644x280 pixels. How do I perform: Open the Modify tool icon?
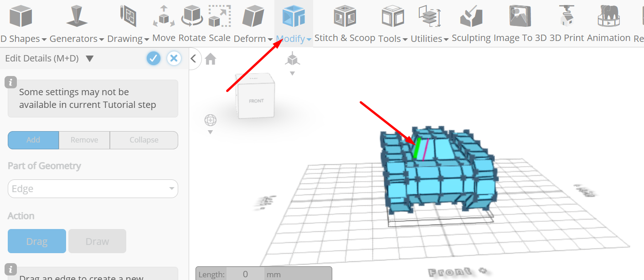pos(294,16)
